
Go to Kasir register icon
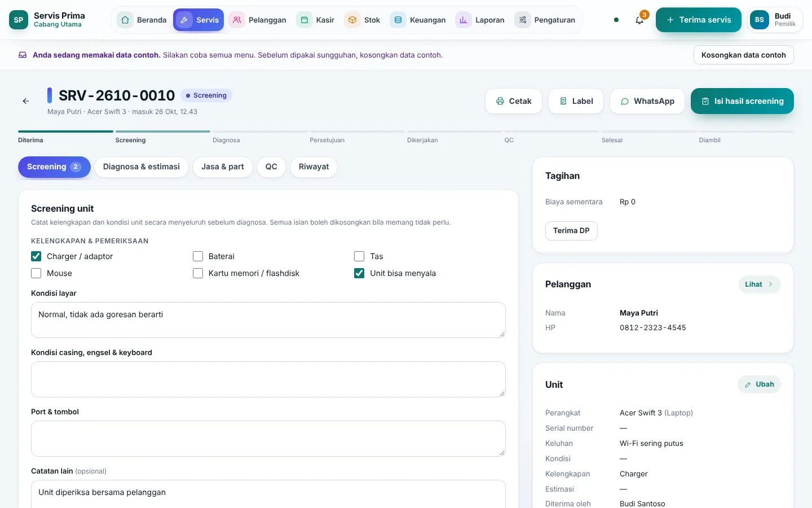pyautogui.click(x=304, y=20)
